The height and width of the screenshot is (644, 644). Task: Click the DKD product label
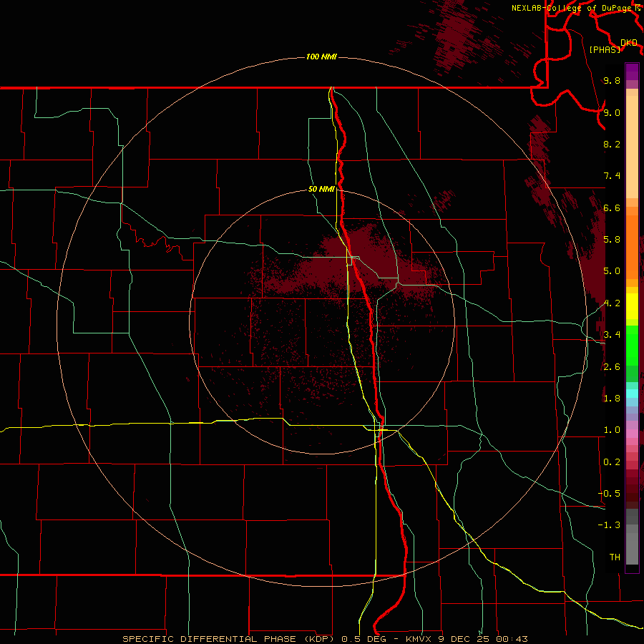[629, 42]
